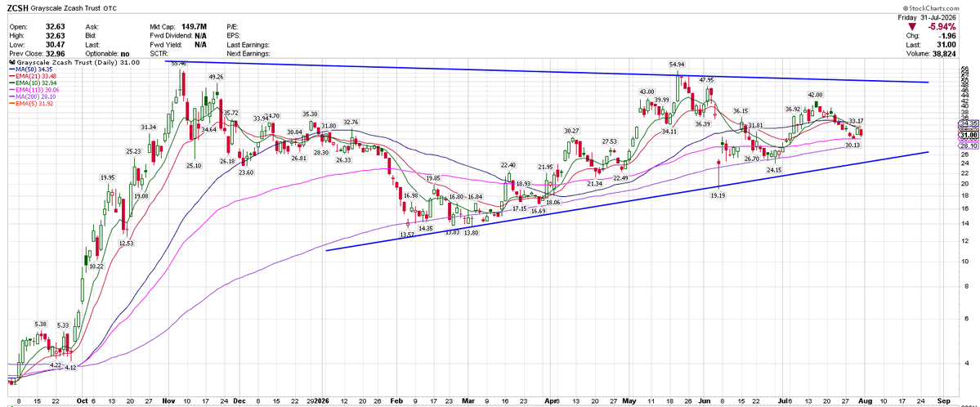The image size is (980, 407).
Task: Click the 19.19 low price label
Action: pyautogui.click(x=718, y=195)
